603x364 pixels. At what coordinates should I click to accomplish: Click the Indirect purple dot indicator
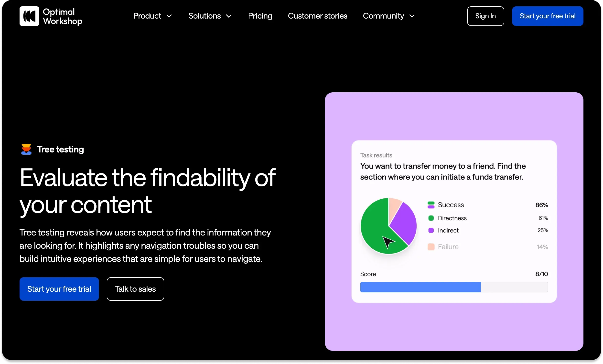[x=431, y=230]
